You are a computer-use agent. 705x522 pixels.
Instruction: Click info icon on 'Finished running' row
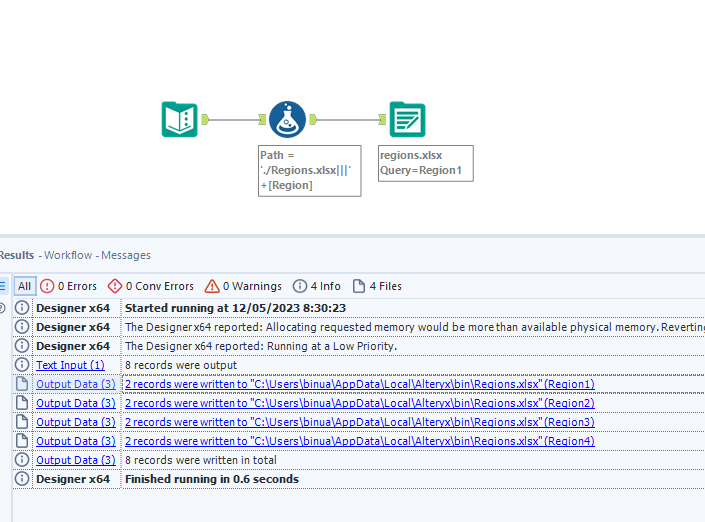22,478
